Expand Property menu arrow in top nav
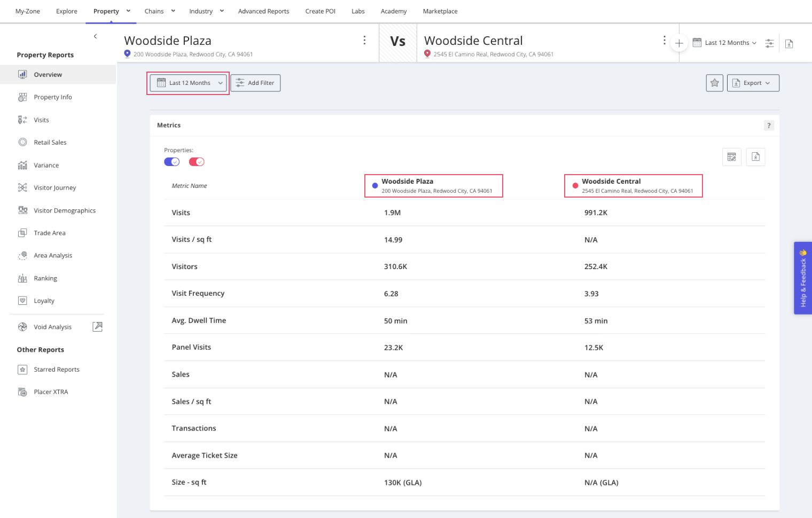812x518 pixels. pyautogui.click(x=128, y=11)
